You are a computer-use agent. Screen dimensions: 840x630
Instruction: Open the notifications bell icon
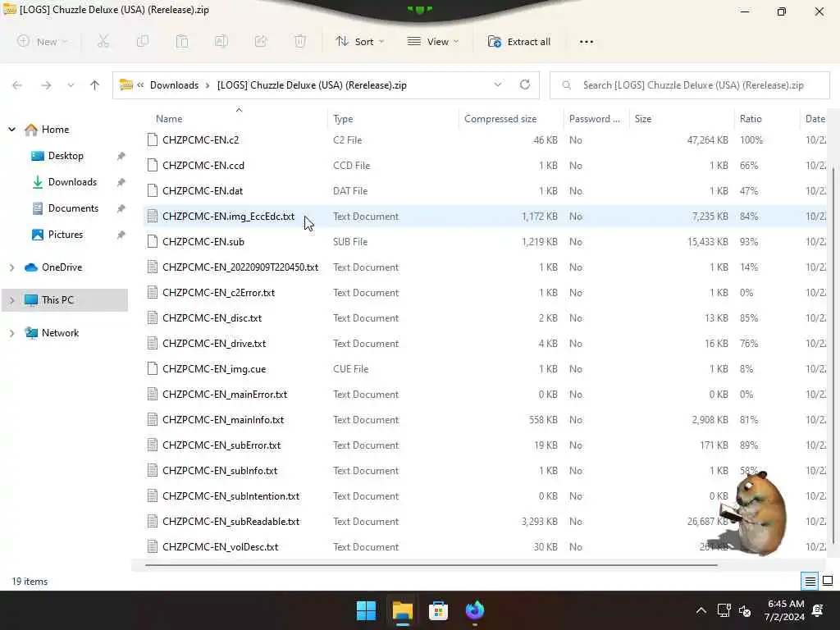(x=818, y=610)
